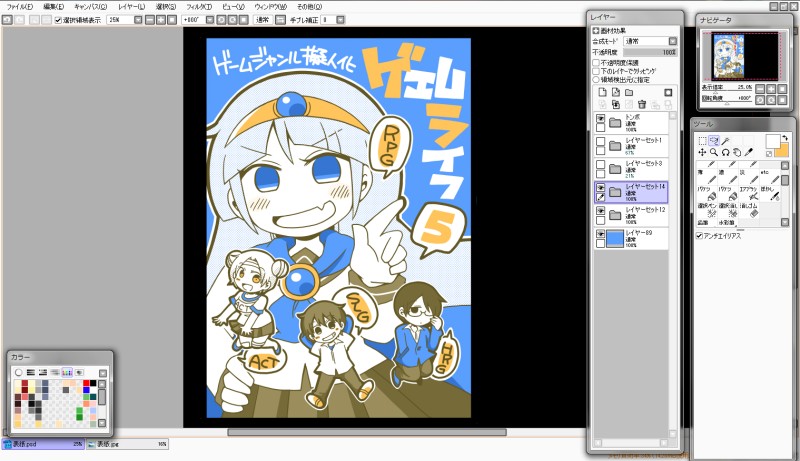Show RGB sliders in Color panel
Screen dimensions: 800x461
click(31, 372)
